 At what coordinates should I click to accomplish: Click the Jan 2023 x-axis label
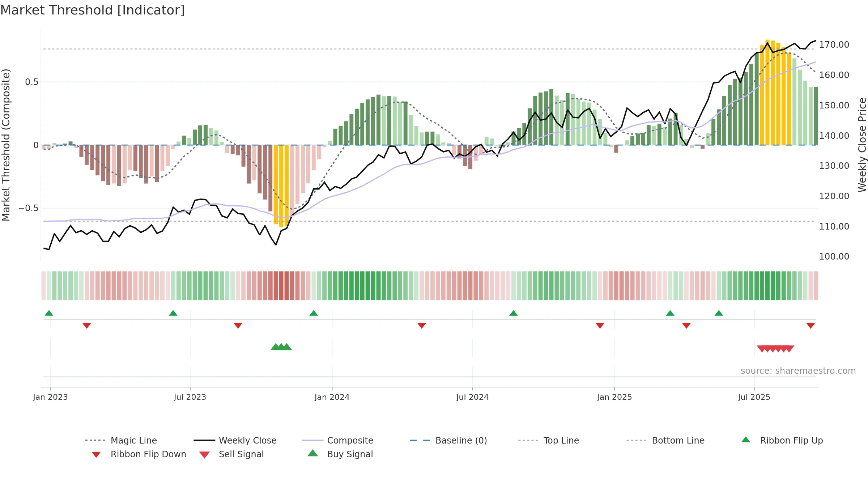click(x=50, y=397)
